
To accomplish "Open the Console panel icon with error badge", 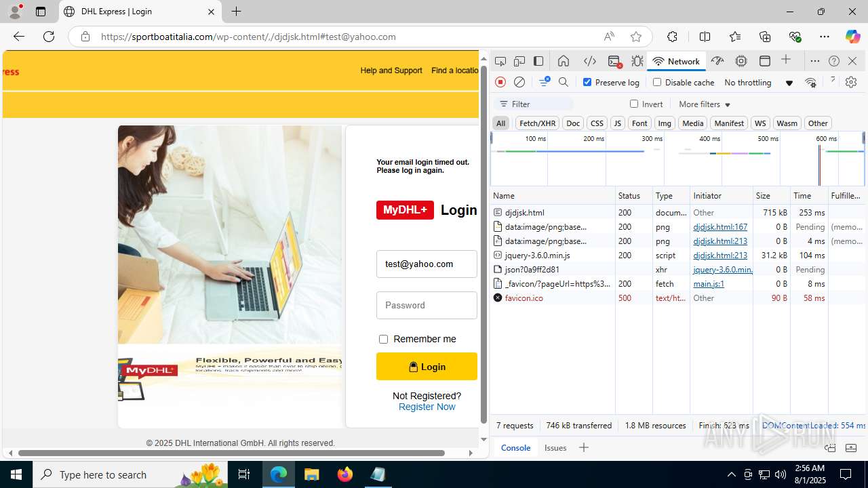I will pos(615,61).
